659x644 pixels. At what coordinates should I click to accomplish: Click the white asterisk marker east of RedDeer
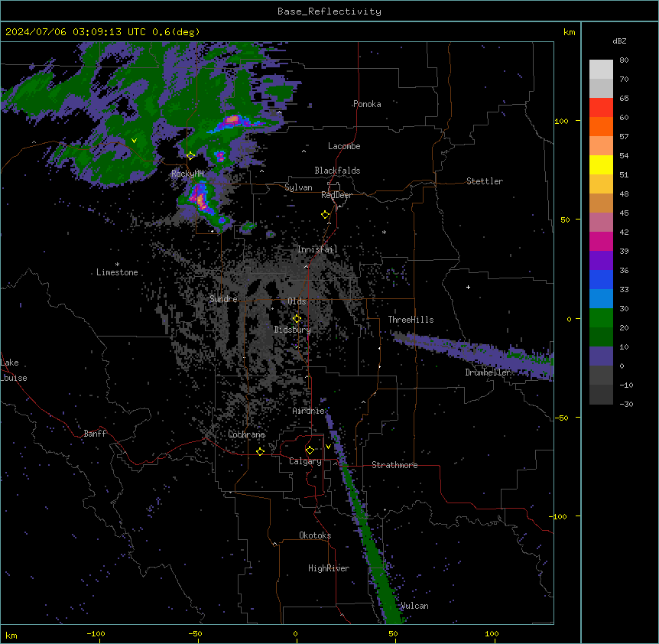click(x=384, y=232)
